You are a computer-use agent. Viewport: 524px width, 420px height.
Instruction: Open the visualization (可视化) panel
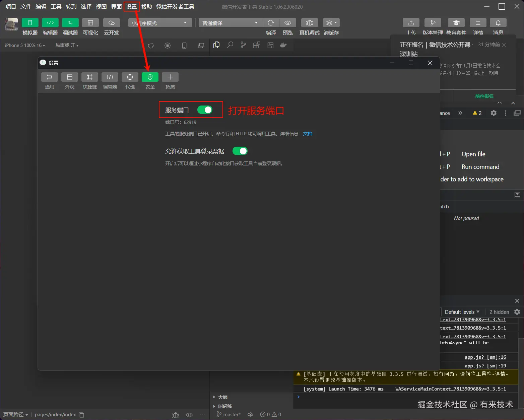[90, 22]
